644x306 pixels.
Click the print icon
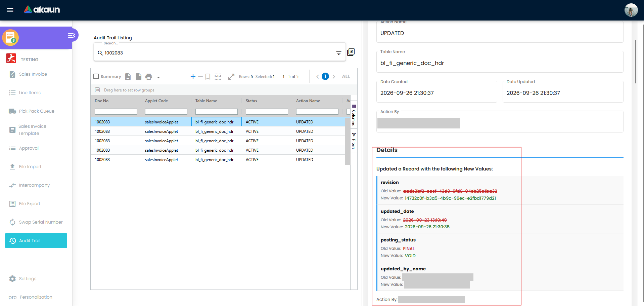pyautogui.click(x=149, y=77)
